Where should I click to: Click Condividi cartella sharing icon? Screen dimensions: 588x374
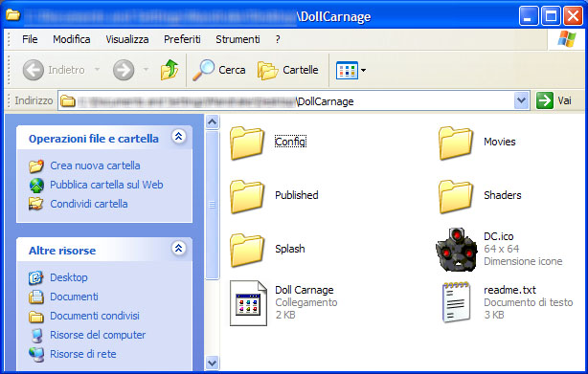[x=36, y=204]
